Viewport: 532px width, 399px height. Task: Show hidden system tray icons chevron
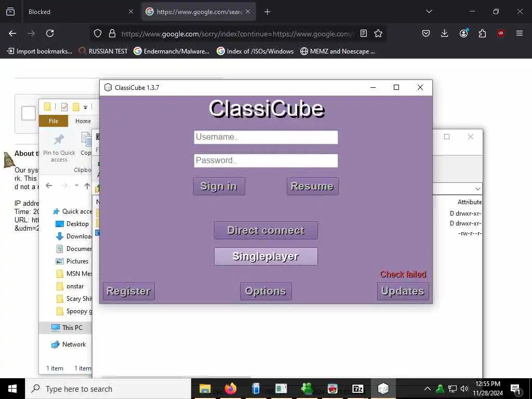click(x=428, y=389)
